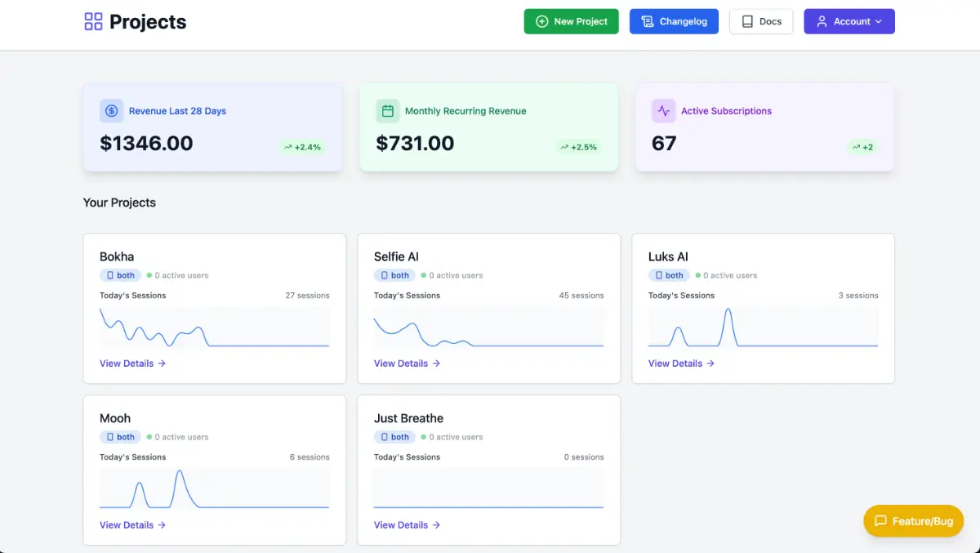Viewport: 980px width, 553px height.
Task: Open View Details for Bokha
Action: coord(133,363)
